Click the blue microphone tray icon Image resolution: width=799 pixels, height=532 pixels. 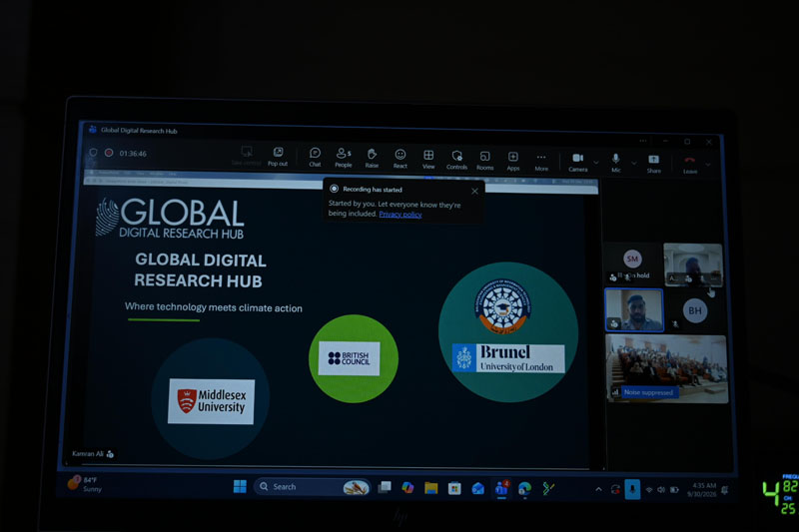632,490
